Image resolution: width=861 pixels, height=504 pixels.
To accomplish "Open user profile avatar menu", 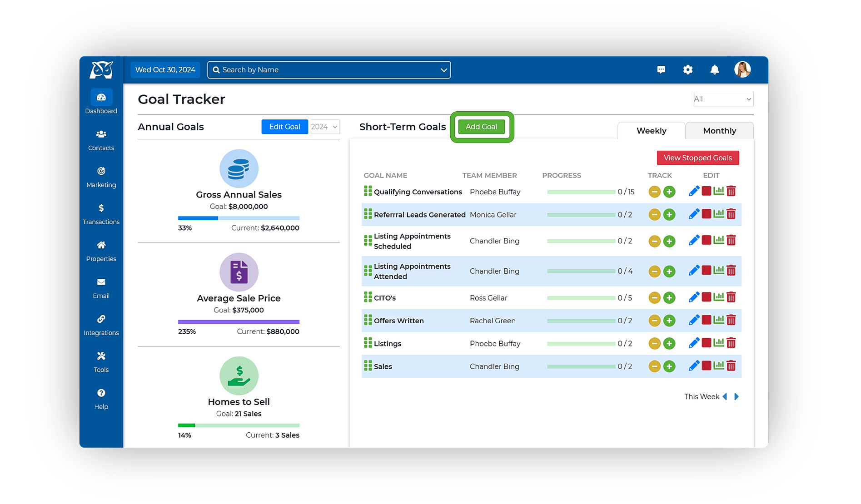I will [x=742, y=69].
